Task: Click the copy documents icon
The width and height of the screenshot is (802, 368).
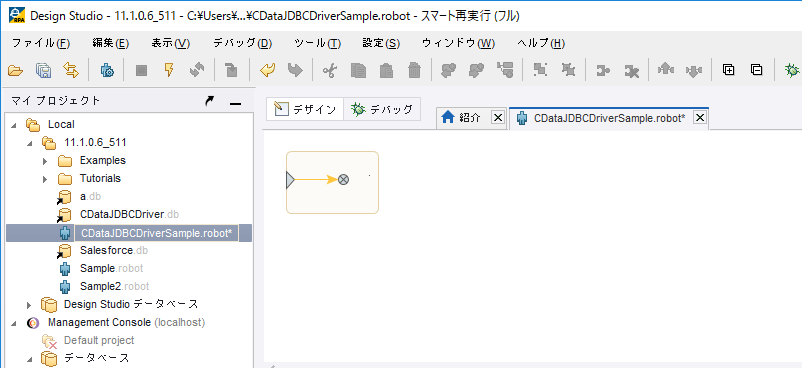Action: [358, 71]
